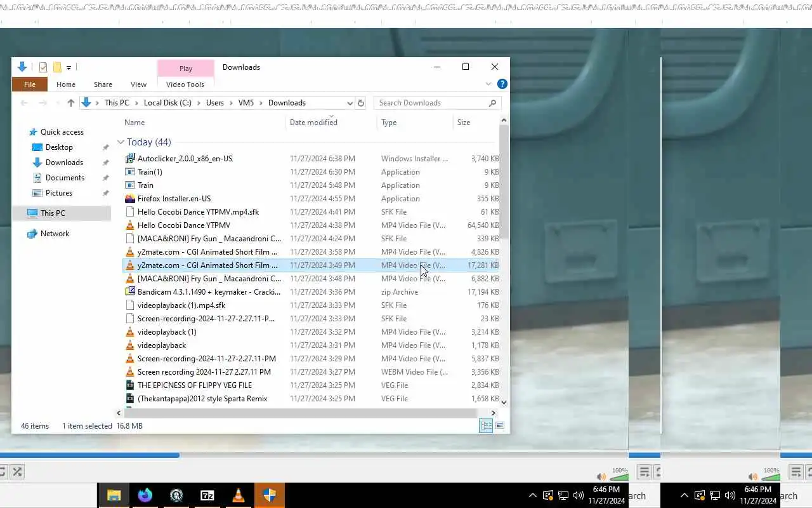This screenshot has width=812, height=508.
Task: Open Firefox from the taskbar
Action: tap(145, 495)
